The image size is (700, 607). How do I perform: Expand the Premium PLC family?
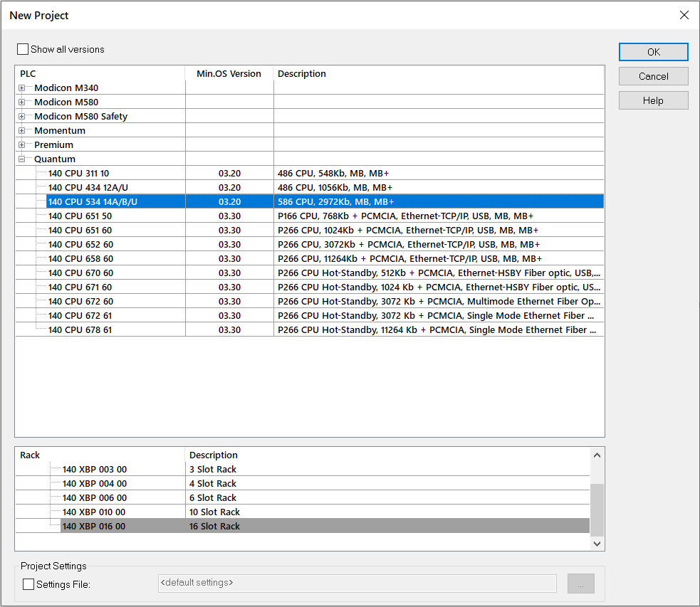(21, 145)
